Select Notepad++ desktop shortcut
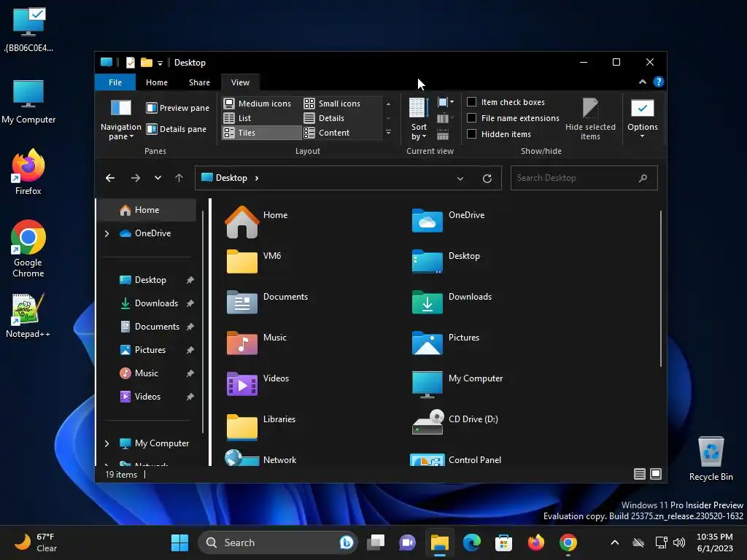Screen dimensions: 747x560 click(x=28, y=316)
